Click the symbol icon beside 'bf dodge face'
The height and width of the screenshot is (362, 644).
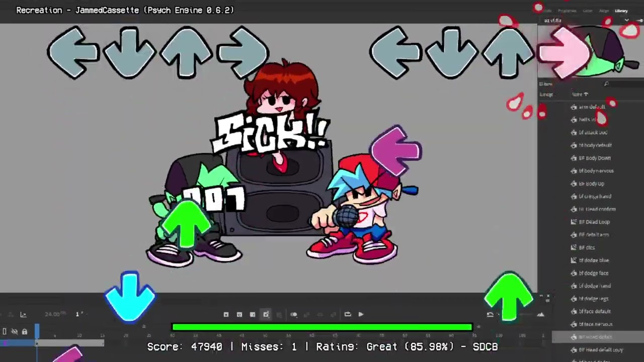(574, 273)
